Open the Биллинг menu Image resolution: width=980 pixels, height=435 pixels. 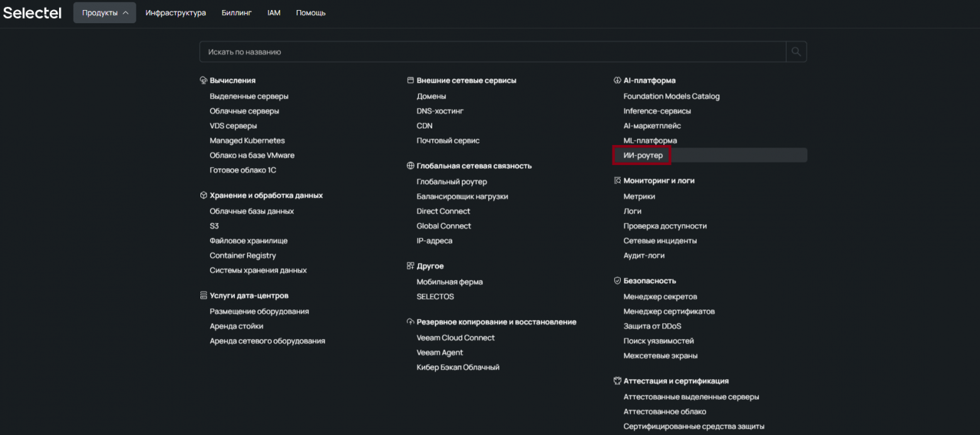coord(237,13)
